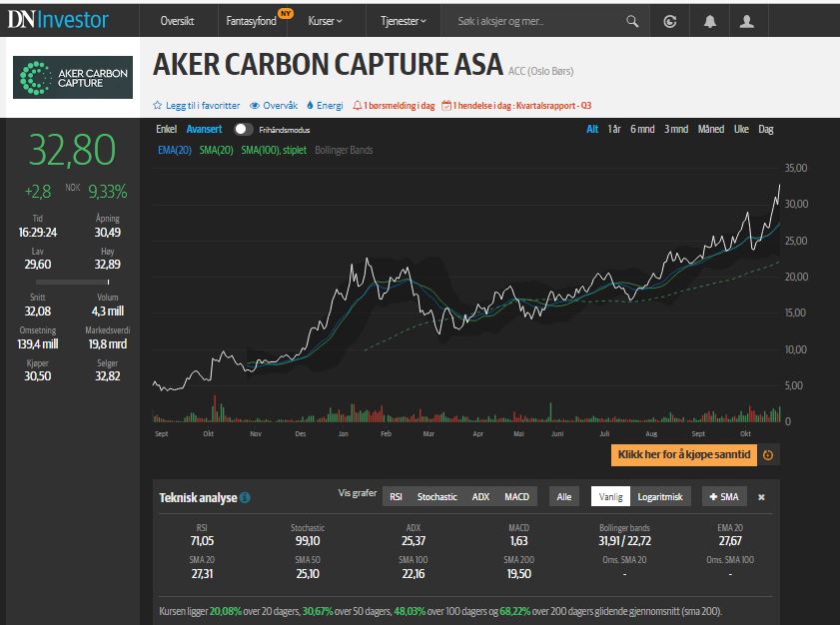Expand the Kurser dropdown menu
The height and width of the screenshot is (625, 840).
[326, 21]
